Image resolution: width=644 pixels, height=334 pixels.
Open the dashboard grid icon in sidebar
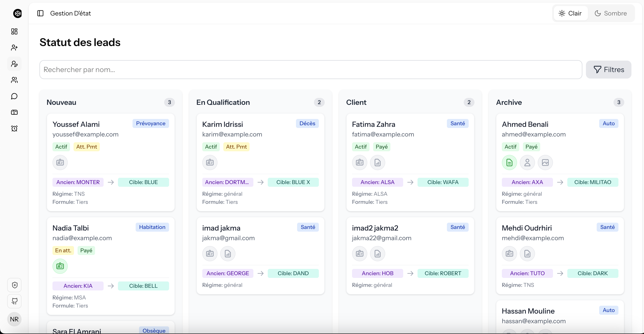[x=14, y=31]
